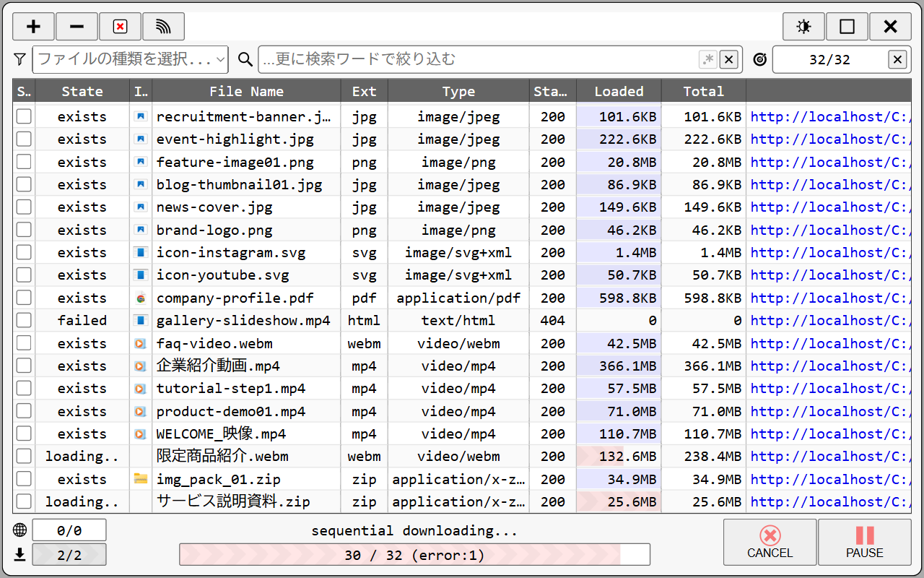Click the minus remove button

77,27
